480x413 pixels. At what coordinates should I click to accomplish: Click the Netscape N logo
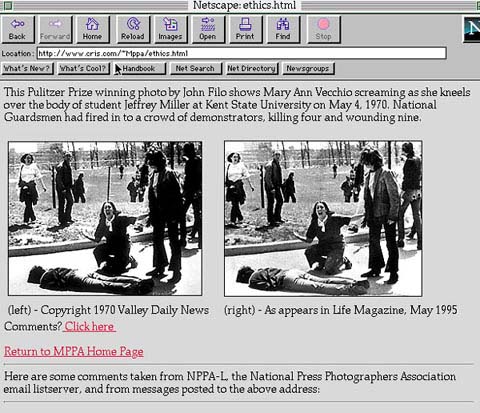point(472,29)
